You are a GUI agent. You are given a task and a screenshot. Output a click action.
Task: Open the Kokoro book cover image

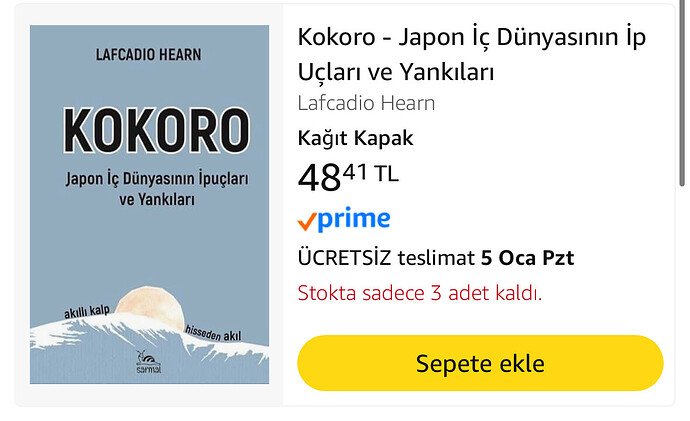point(149,205)
